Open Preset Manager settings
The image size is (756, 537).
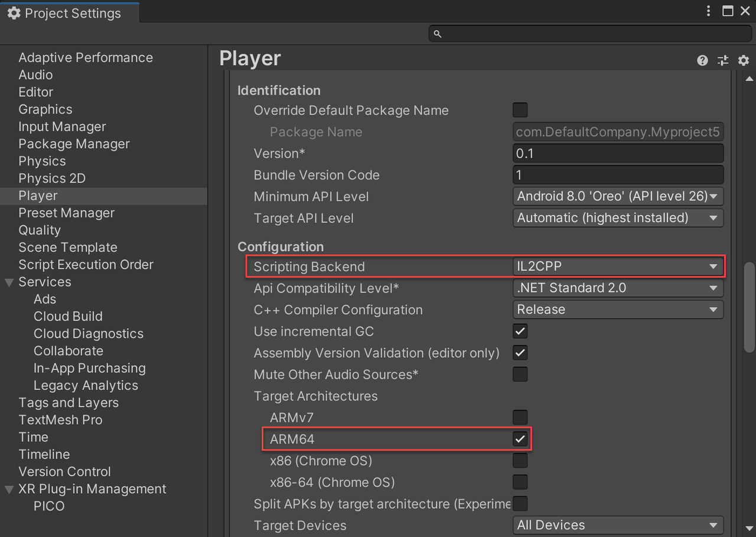point(66,213)
